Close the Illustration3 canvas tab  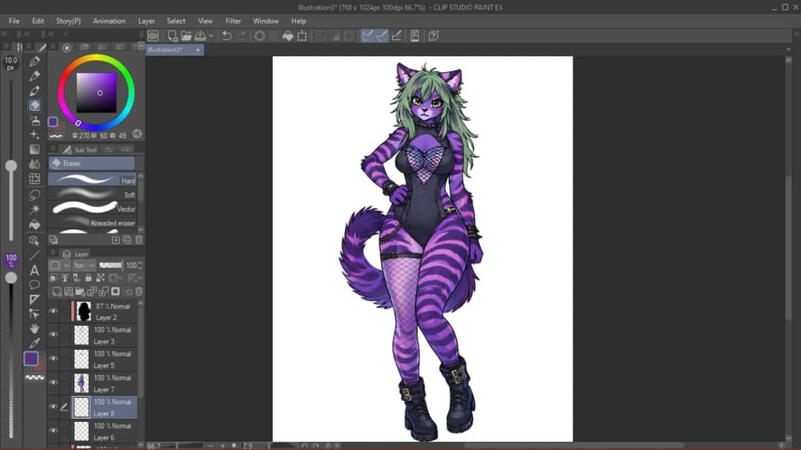point(198,50)
